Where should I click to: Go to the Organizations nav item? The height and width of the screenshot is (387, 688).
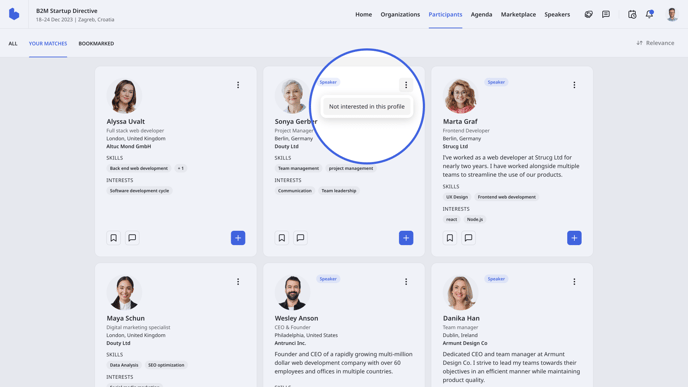tap(400, 14)
